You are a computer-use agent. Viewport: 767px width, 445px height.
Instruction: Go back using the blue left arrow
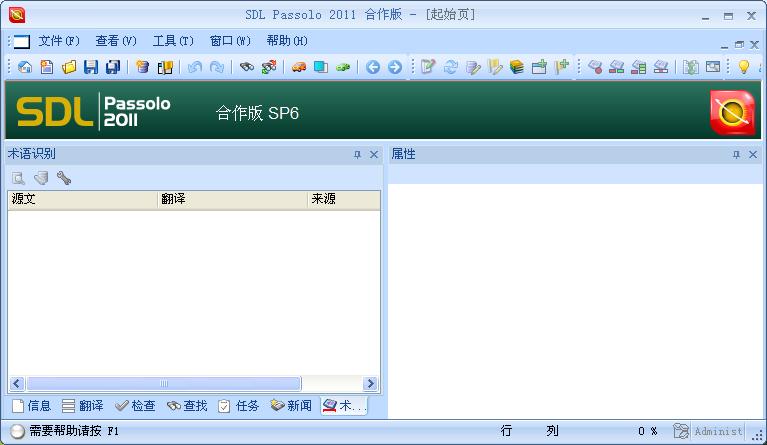click(x=373, y=67)
